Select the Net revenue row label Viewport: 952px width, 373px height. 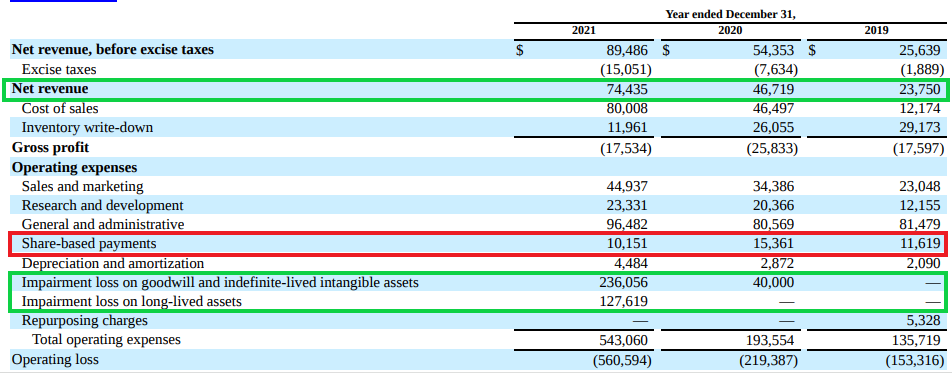(50, 89)
